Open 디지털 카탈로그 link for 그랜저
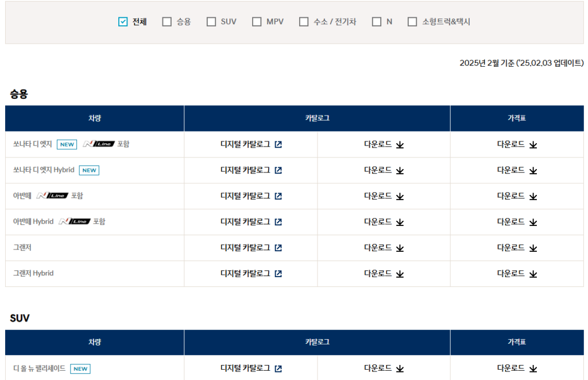 pyautogui.click(x=245, y=248)
